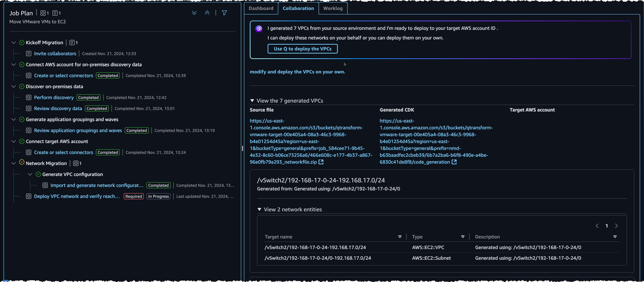The image size is (644, 282).
Task: Click the Description column sort icon
Action: 615,237
